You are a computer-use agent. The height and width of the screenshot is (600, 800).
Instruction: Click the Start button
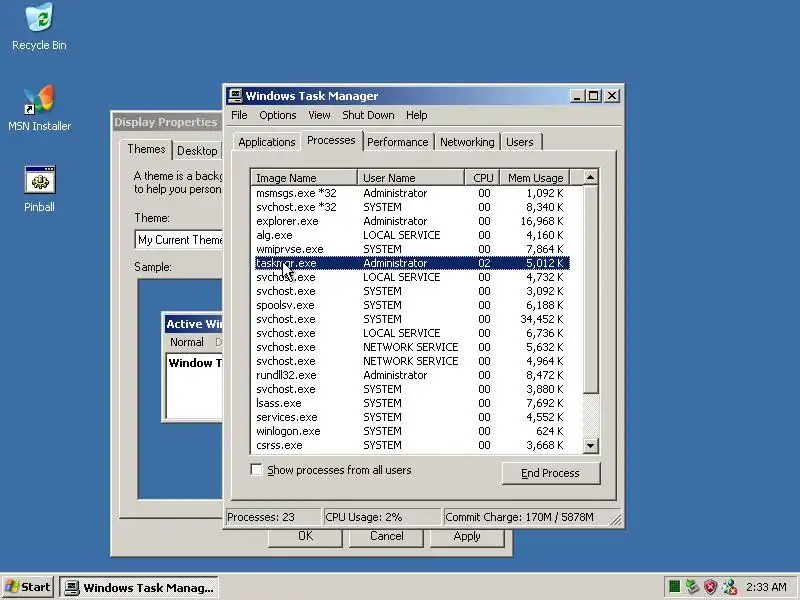tap(28, 587)
